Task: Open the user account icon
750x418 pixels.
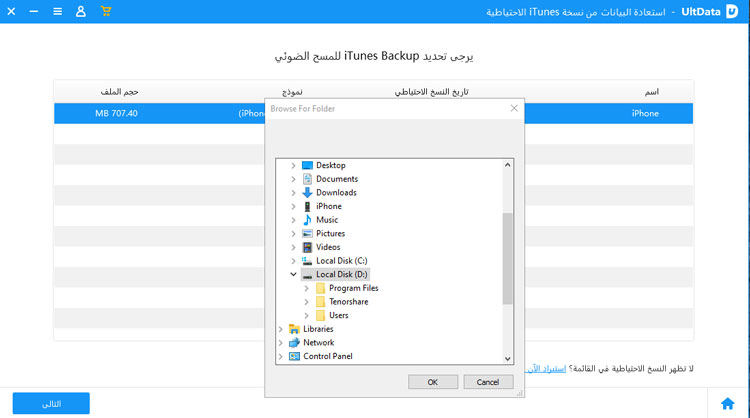Action: point(81,11)
